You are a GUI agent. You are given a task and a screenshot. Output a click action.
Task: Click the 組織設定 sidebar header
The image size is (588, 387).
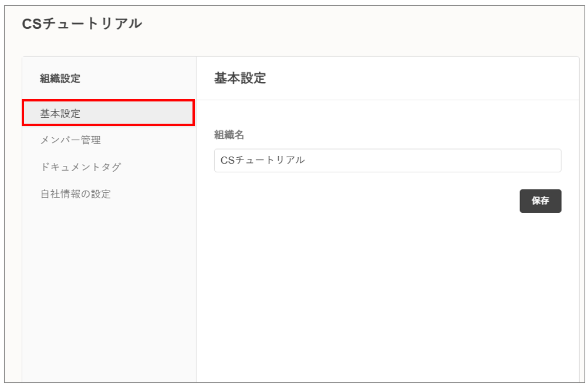pyautogui.click(x=60, y=78)
